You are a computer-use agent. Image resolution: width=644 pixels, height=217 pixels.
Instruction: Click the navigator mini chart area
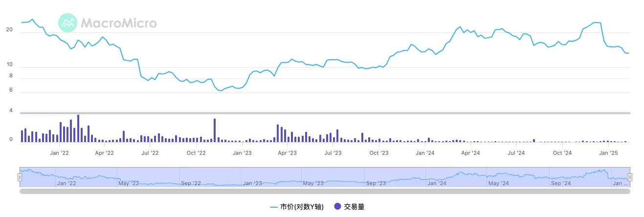pos(325,177)
